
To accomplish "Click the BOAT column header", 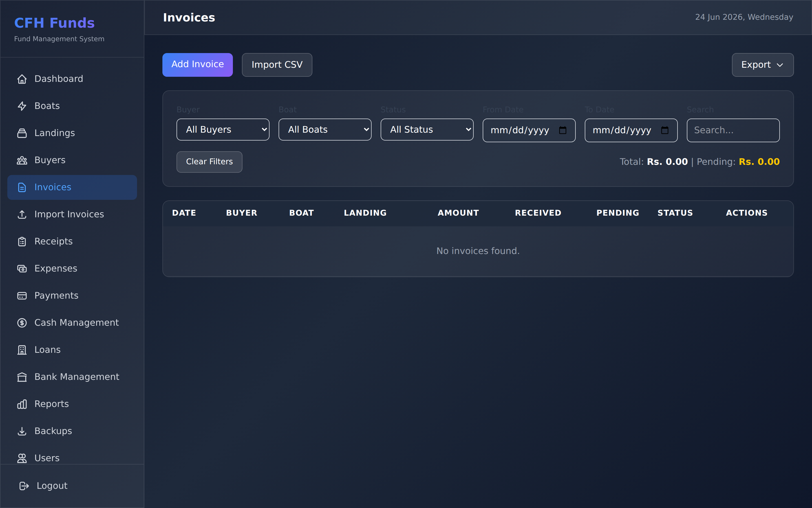I will [x=301, y=213].
